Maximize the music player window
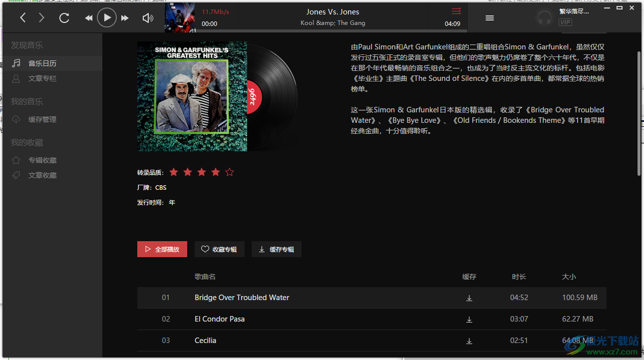Viewport: 644px width, 360px height. click(x=620, y=7)
